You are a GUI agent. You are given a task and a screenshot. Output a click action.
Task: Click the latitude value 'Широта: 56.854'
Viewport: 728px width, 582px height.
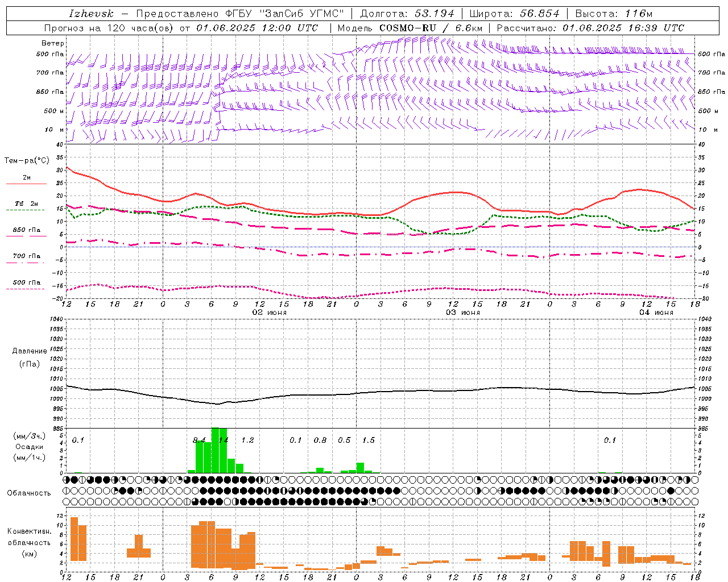[515, 14]
